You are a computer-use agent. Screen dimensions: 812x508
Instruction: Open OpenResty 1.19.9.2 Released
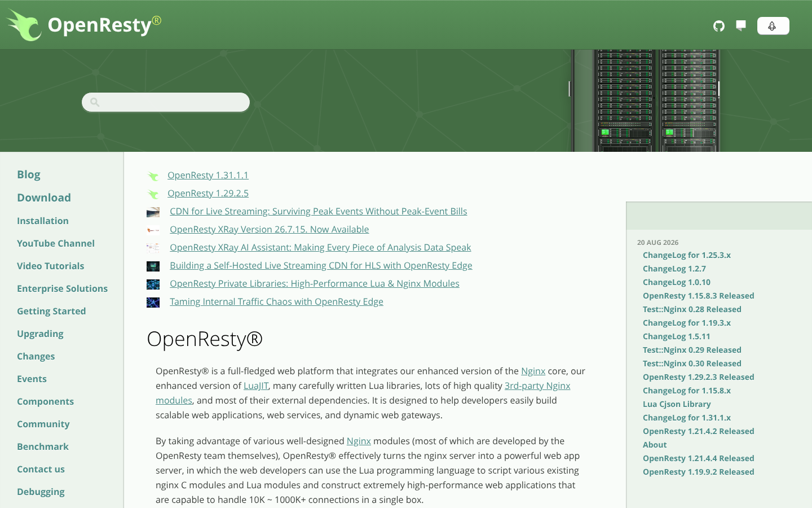coord(699,472)
